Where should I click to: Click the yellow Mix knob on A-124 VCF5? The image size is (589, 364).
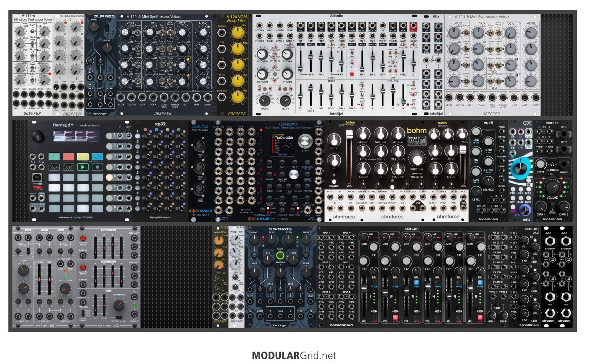click(238, 97)
